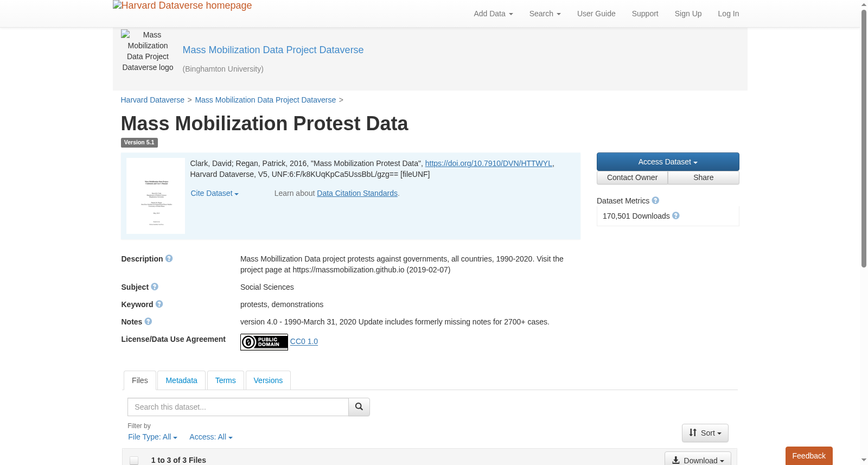This screenshot has width=868, height=465.
Task: Focus the Search this dataset field
Action: click(238, 407)
